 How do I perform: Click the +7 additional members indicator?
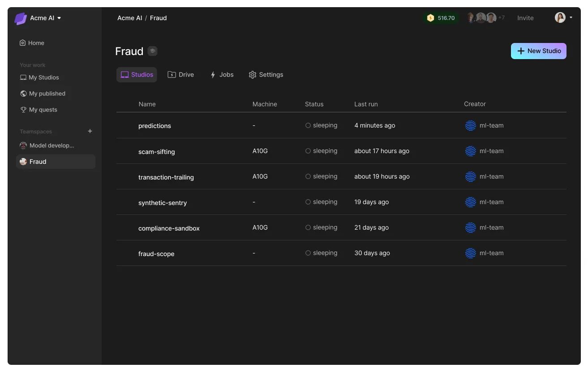[x=501, y=18]
